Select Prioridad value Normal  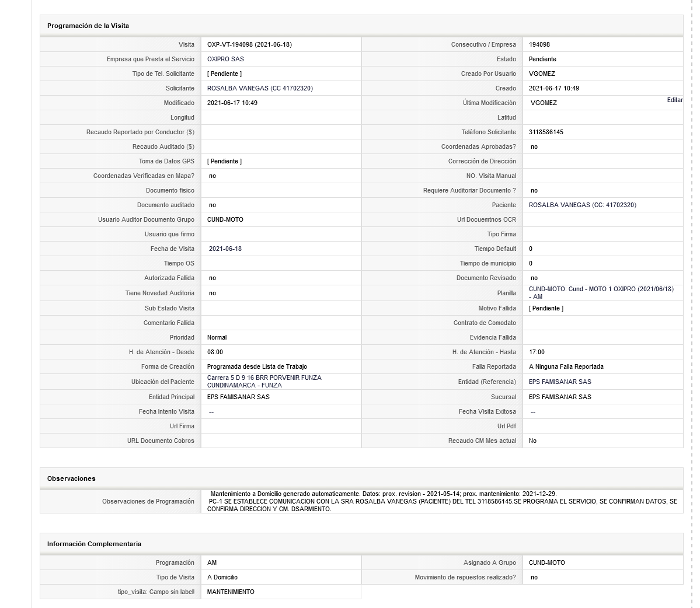217,338
